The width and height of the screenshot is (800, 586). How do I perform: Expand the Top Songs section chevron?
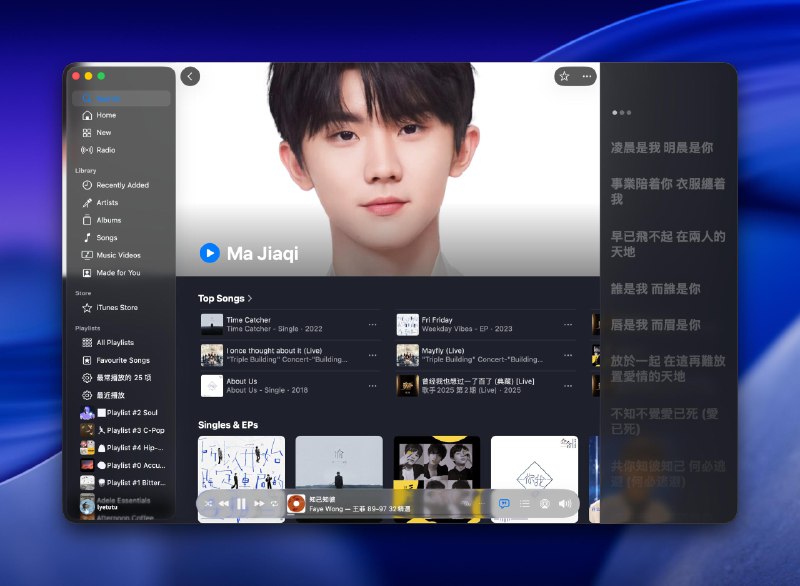click(x=250, y=298)
